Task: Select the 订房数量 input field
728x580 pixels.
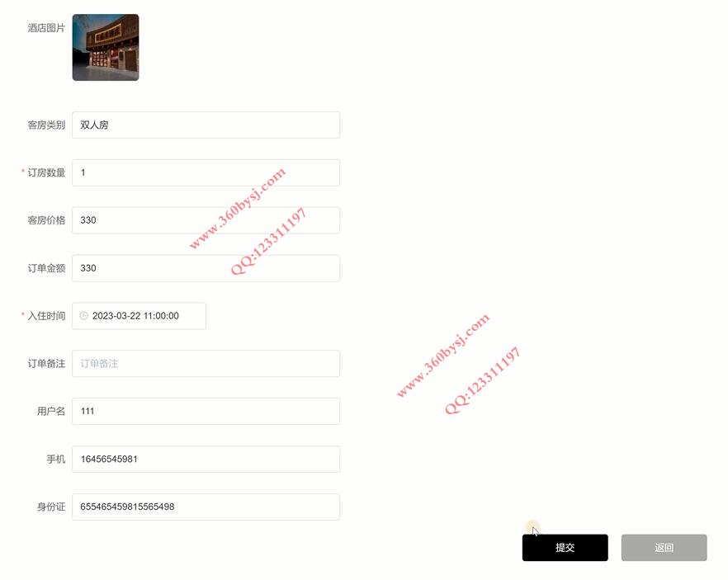Action: click(206, 172)
